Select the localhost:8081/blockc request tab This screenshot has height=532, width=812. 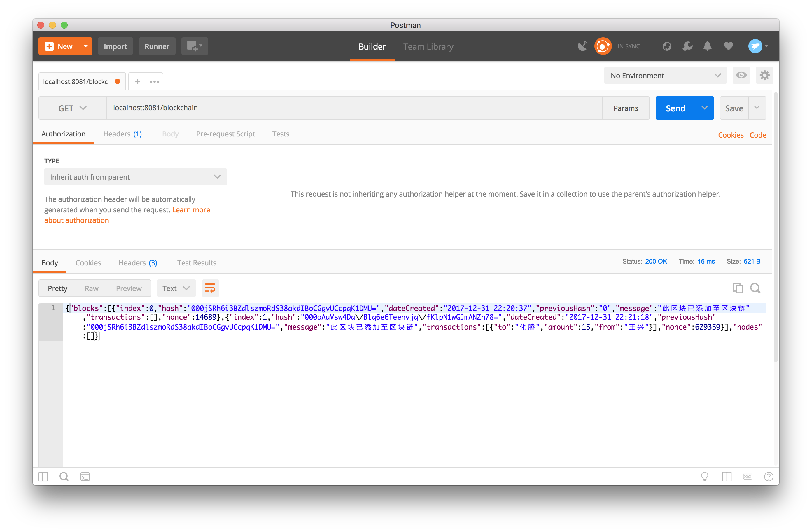coord(82,82)
